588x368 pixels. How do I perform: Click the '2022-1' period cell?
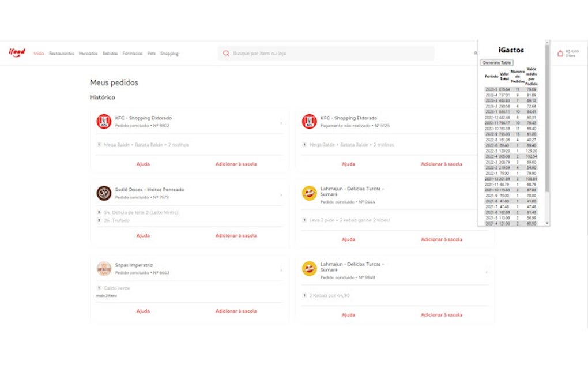point(491,173)
